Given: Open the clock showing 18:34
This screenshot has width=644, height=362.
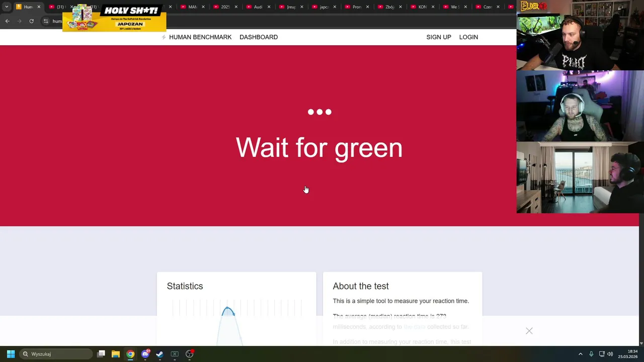Looking at the screenshot, I should click(x=628, y=354).
